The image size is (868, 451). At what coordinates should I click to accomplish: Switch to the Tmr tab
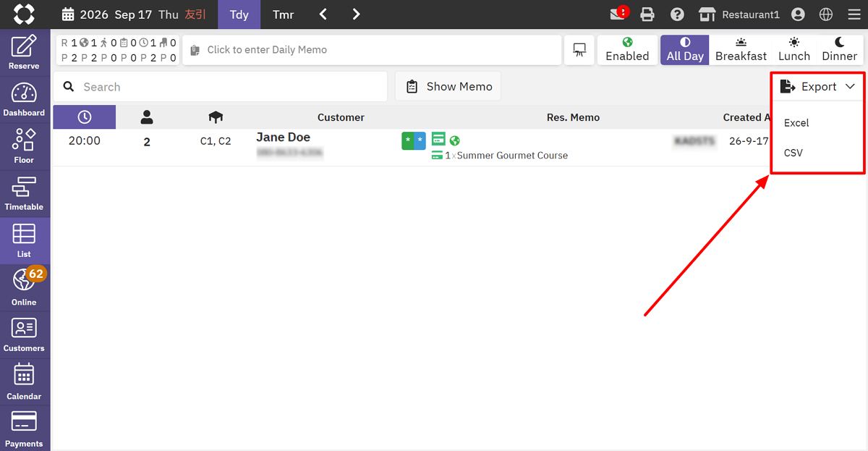(283, 14)
